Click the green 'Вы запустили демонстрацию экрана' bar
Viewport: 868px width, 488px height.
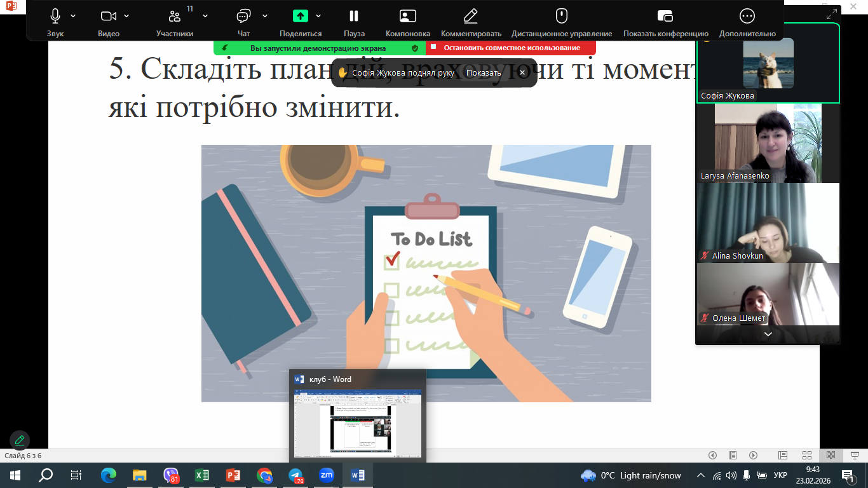coord(320,48)
